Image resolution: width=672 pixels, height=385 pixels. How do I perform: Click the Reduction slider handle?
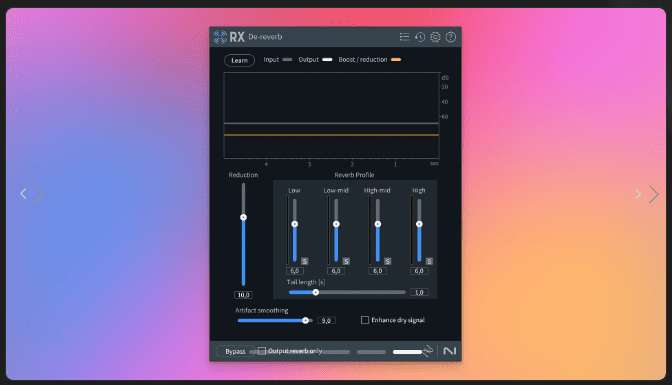243,217
